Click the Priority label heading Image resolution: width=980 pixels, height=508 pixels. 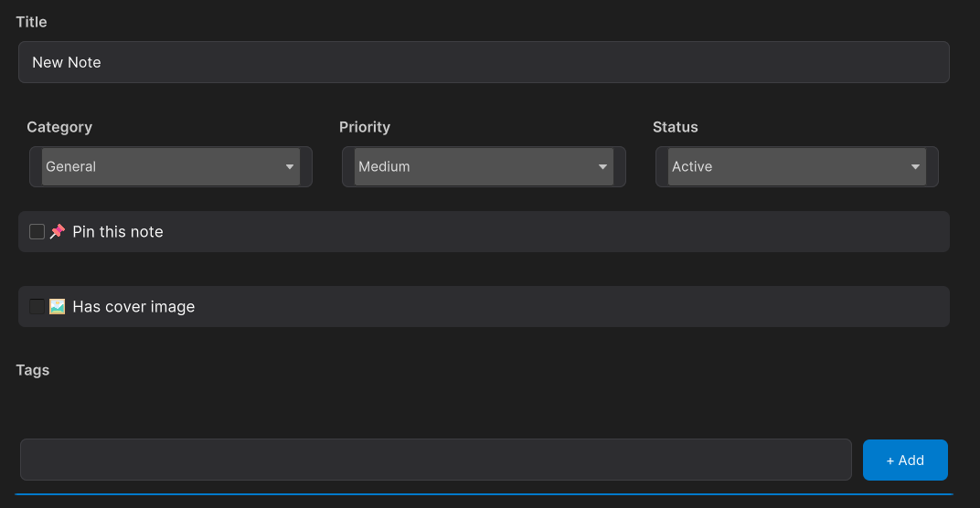pos(364,127)
